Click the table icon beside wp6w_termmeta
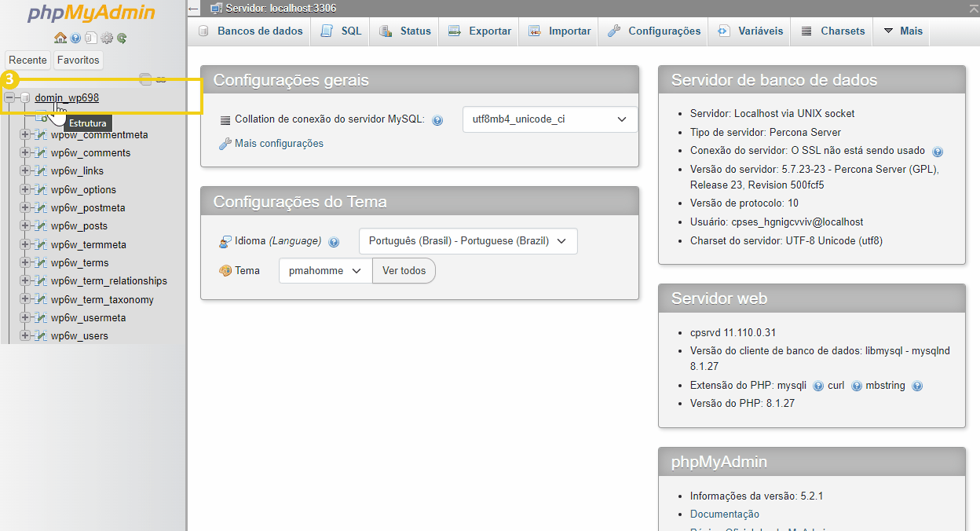980x531 pixels. click(40, 244)
